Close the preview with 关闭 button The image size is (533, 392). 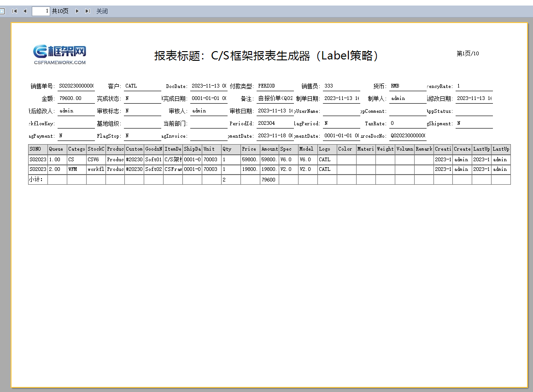102,11
